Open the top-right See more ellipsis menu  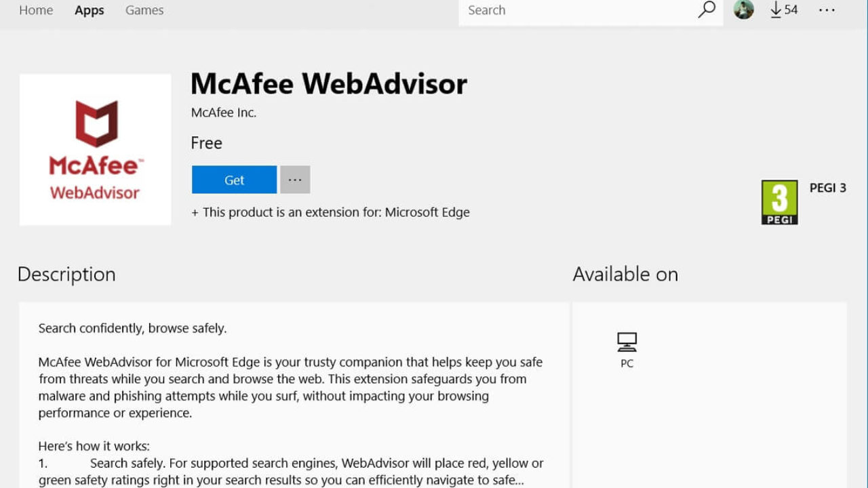[827, 10]
